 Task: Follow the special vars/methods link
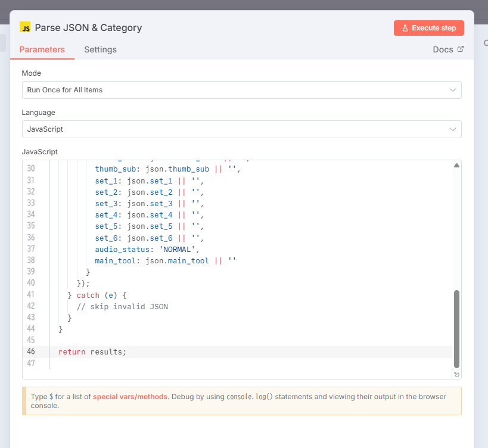click(x=130, y=397)
